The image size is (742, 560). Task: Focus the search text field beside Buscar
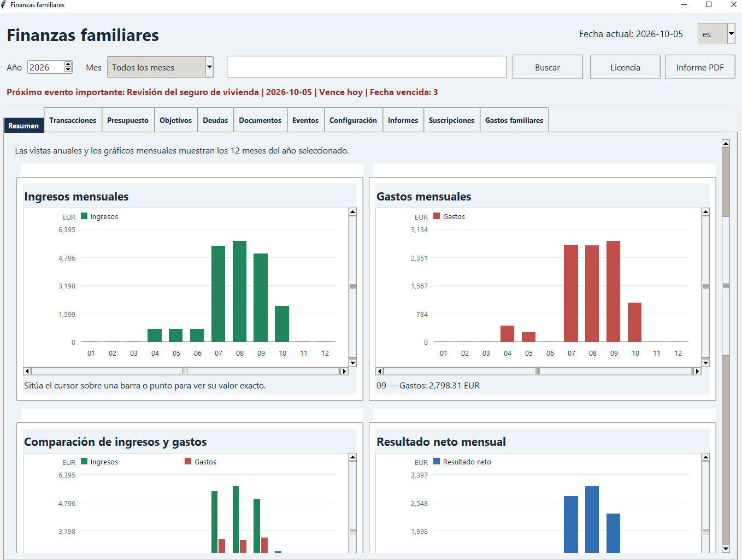click(367, 67)
